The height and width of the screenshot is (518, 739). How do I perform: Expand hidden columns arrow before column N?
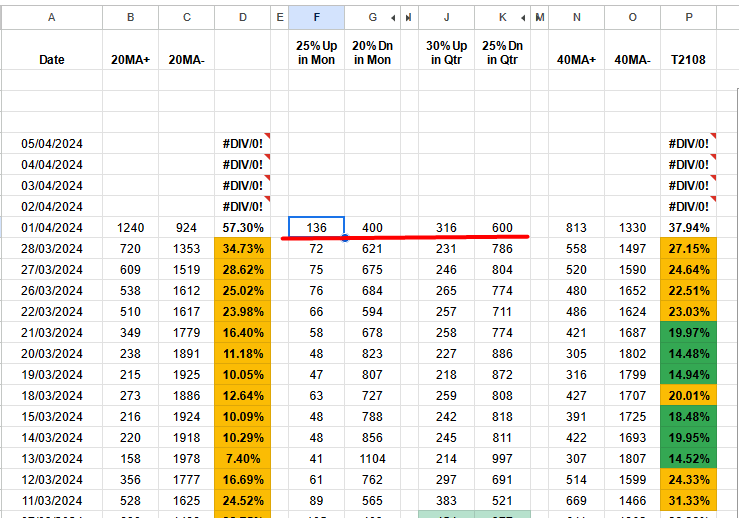tap(539, 18)
